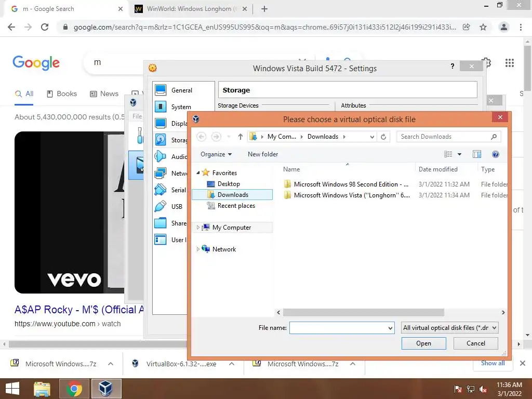Open Chrome three-dot menu
Screen dimensions: 532x399
[x=521, y=27]
